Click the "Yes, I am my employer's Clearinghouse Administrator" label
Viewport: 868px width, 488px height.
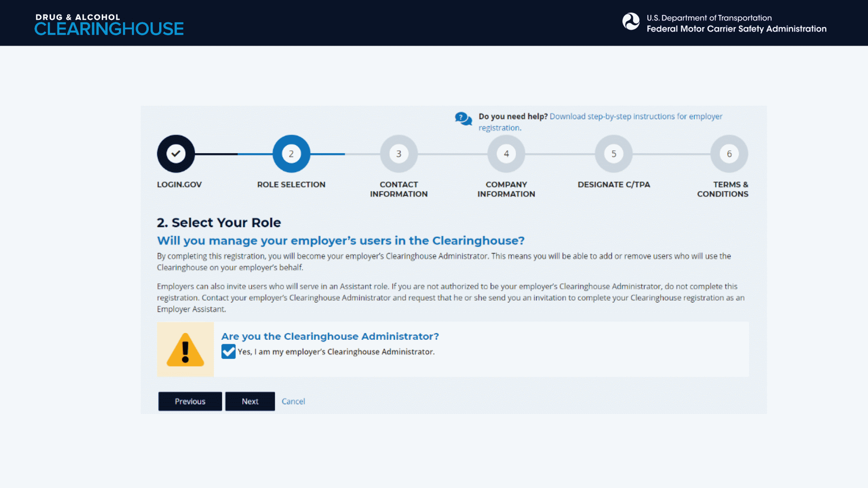coord(336,352)
